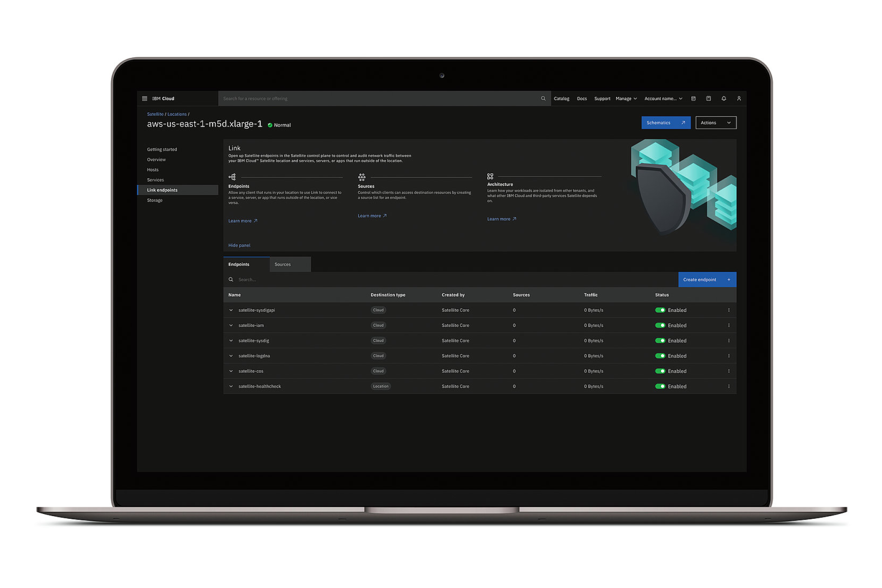Disable the satellite-cos endpoint toggle
This screenshot has height=588, width=882.
tap(660, 371)
